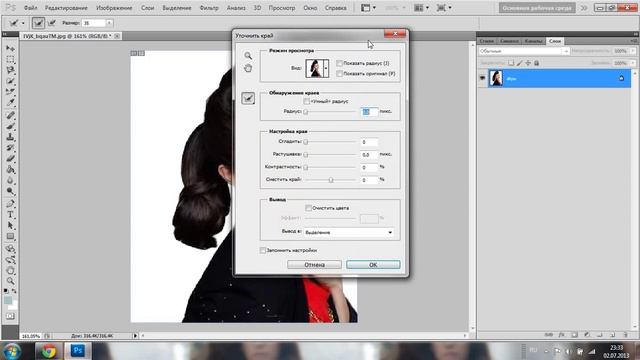
Task: Click the foreground color swatch
Action: pyautogui.click(x=8, y=301)
